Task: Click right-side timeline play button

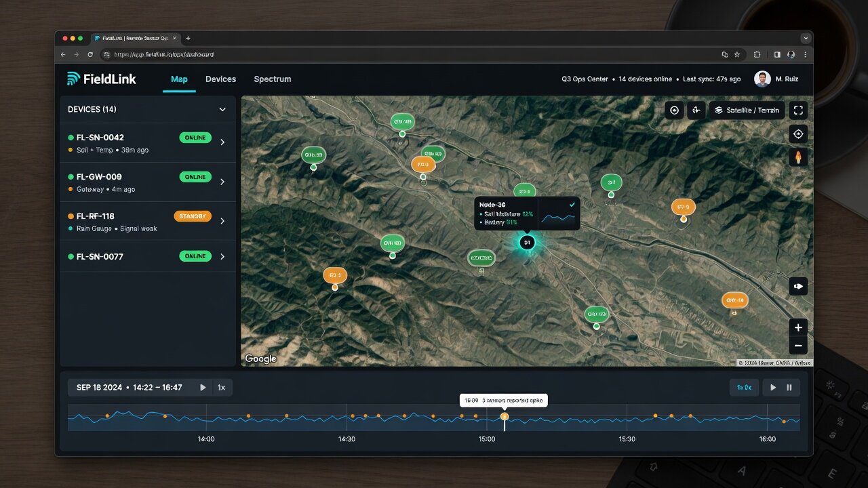Action: (773, 388)
